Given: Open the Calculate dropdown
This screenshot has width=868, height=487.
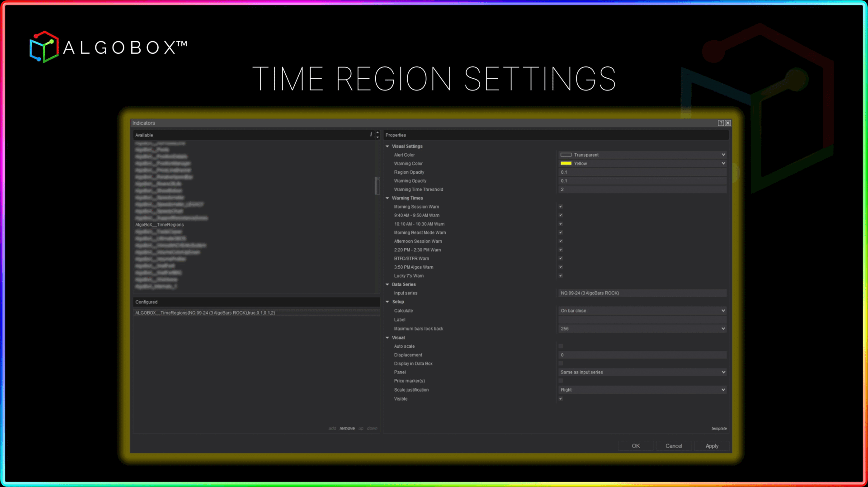Looking at the screenshot, I should pos(723,311).
